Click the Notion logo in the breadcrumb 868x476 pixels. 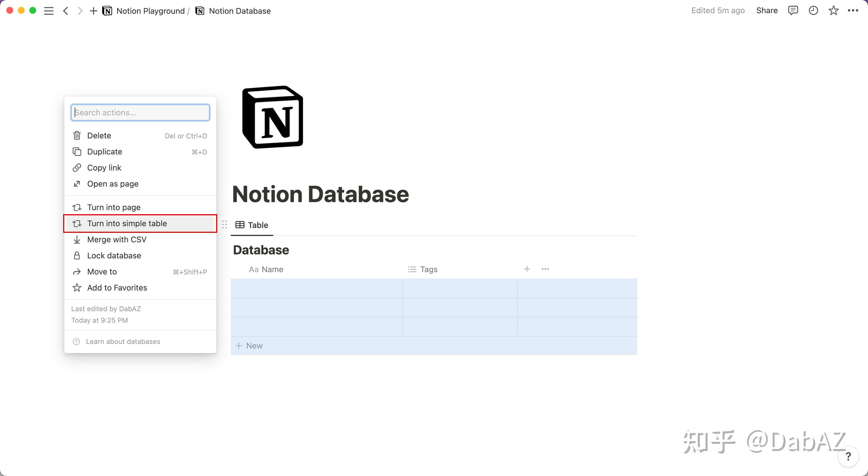[107, 10]
